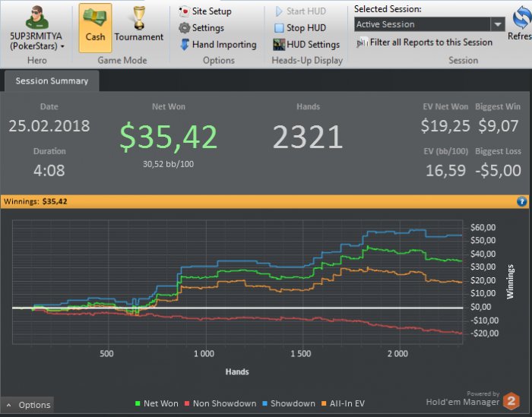Click the cash money stack icon
The image size is (532, 417).
point(95,17)
